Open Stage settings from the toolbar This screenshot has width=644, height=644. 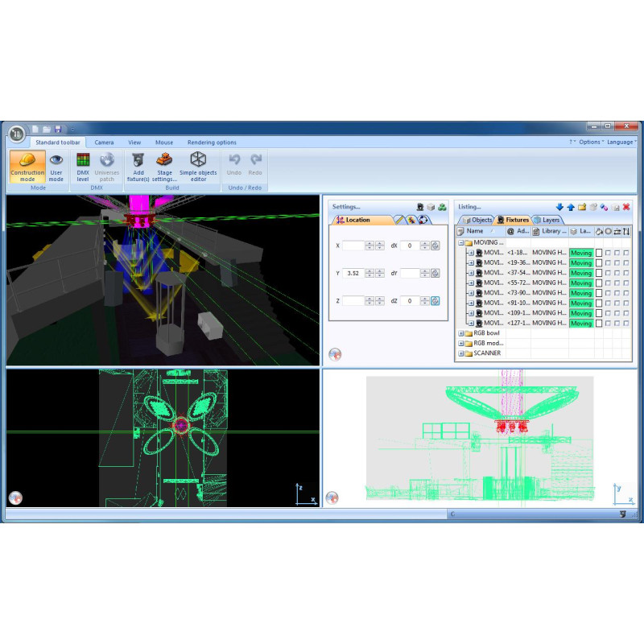pos(164,167)
